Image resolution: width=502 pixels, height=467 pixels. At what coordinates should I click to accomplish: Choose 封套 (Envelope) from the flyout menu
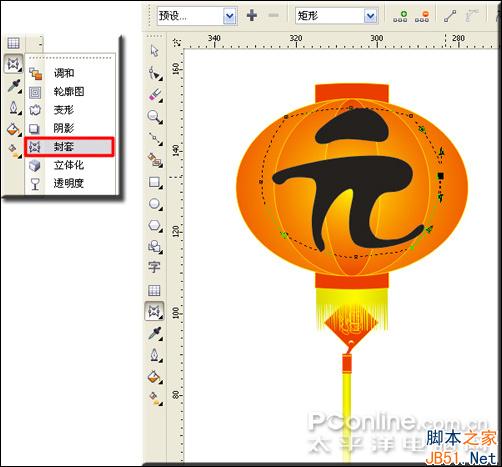pyautogui.click(x=69, y=146)
